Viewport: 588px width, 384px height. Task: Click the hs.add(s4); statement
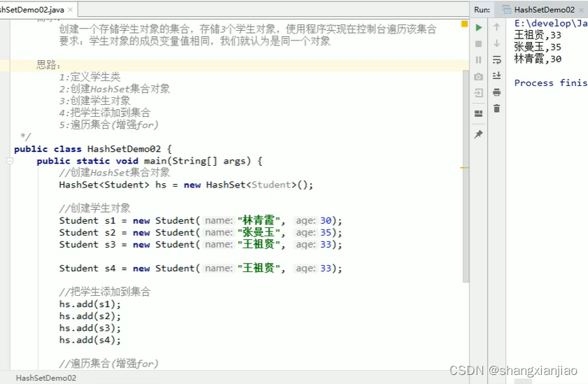90,340
